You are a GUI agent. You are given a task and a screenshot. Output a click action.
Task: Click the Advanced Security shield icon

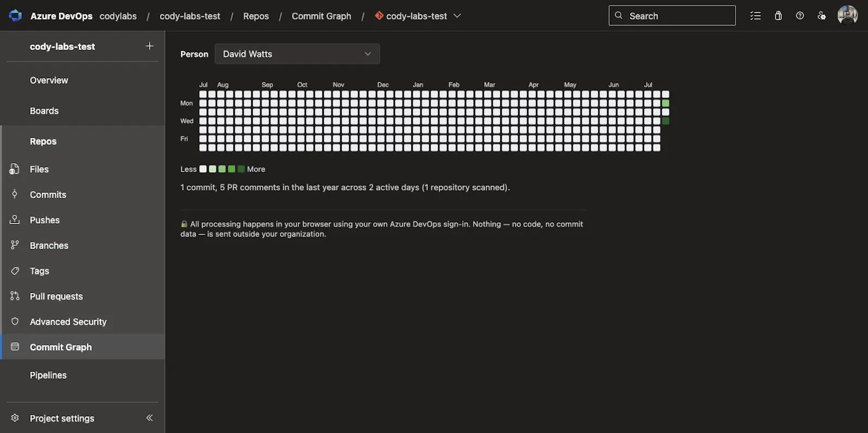15,321
